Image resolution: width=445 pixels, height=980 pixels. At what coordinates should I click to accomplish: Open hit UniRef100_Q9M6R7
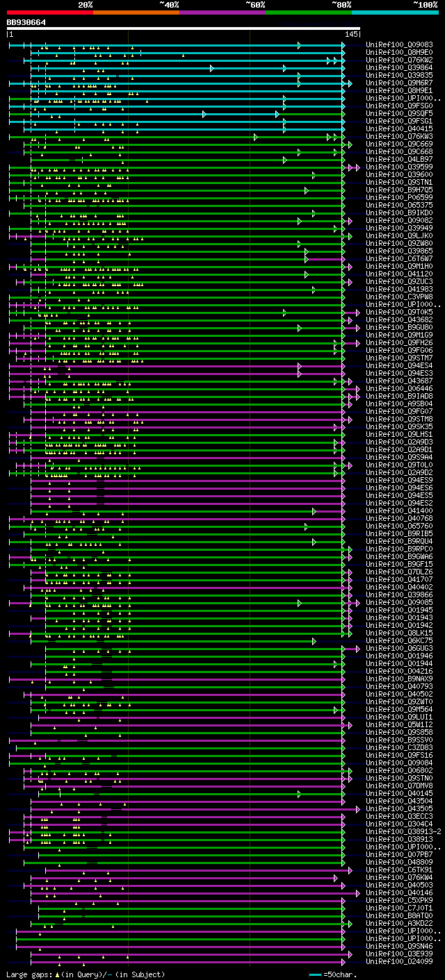(399, 83)
